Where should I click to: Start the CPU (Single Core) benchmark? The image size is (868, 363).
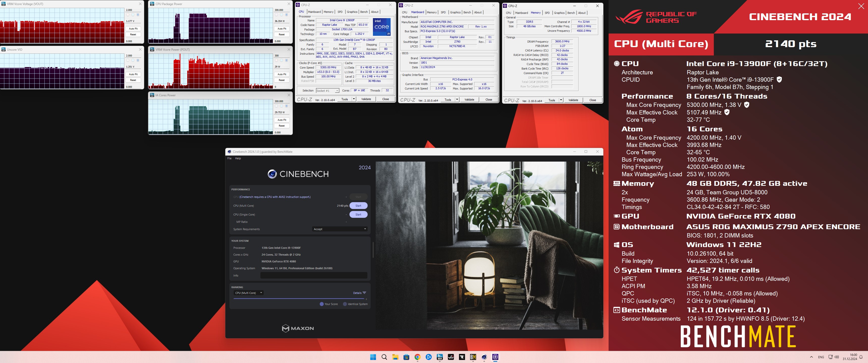358,215
